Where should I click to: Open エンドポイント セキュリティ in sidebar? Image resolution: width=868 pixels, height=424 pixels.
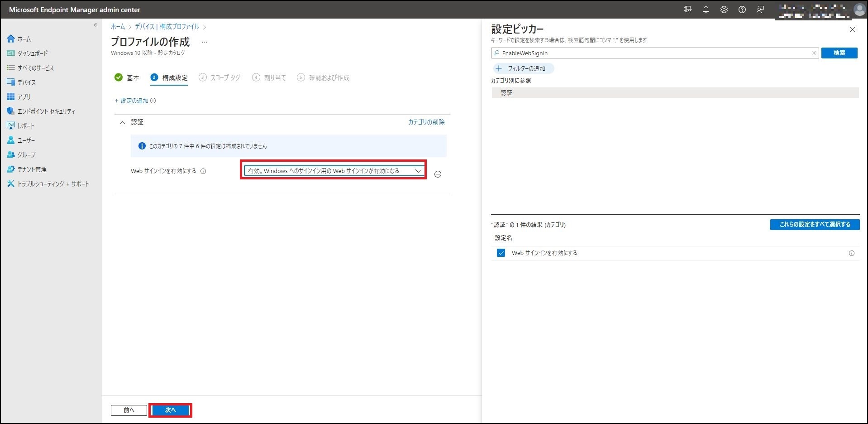(41, 111)
